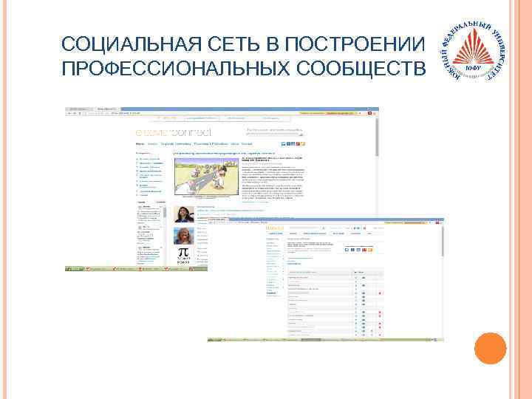532x399 pixels.
Task: Open the blonde woman's photo in Elsevier Connect
Action: 184,236
